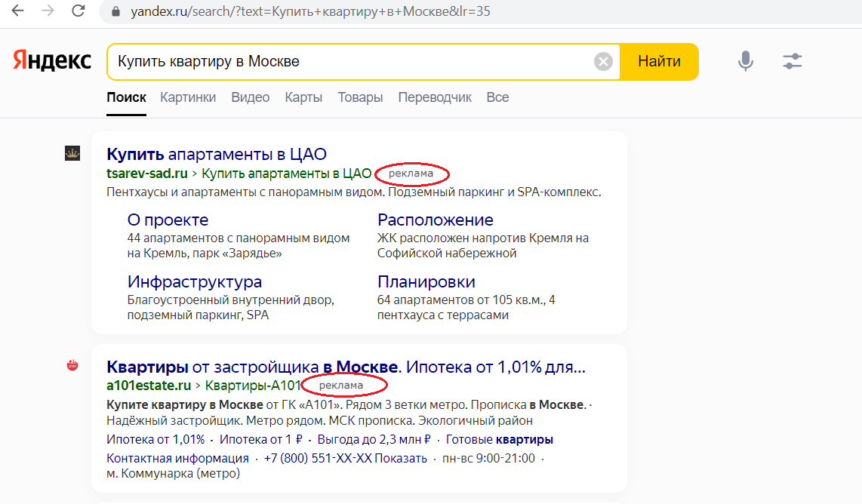The image size is (862, 504).
Task: Click the address bar URL
Action: [310, 11]
